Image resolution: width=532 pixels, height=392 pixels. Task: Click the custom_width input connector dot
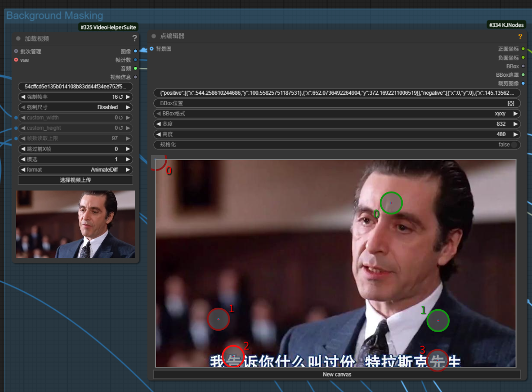[x=16, y=118]
